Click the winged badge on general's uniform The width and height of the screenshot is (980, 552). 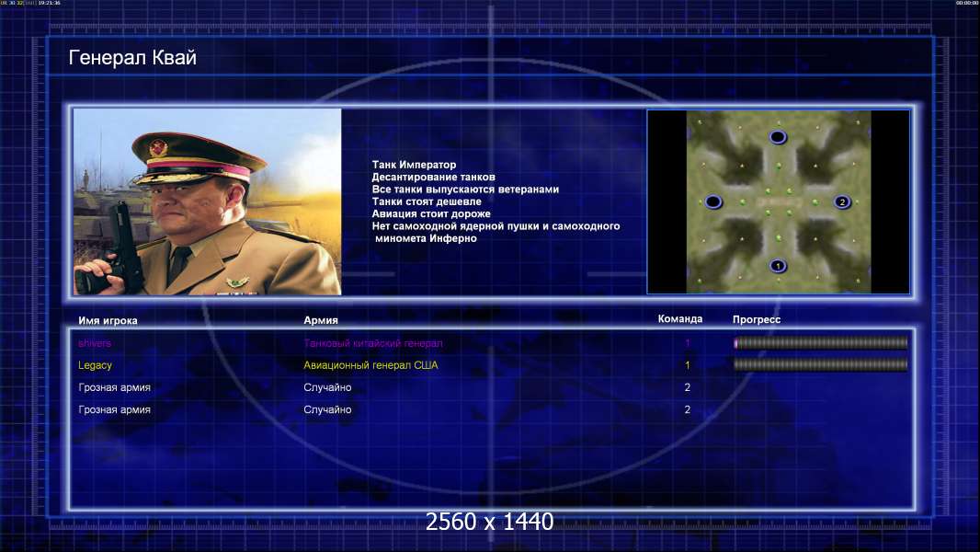[x=235, y=282]
